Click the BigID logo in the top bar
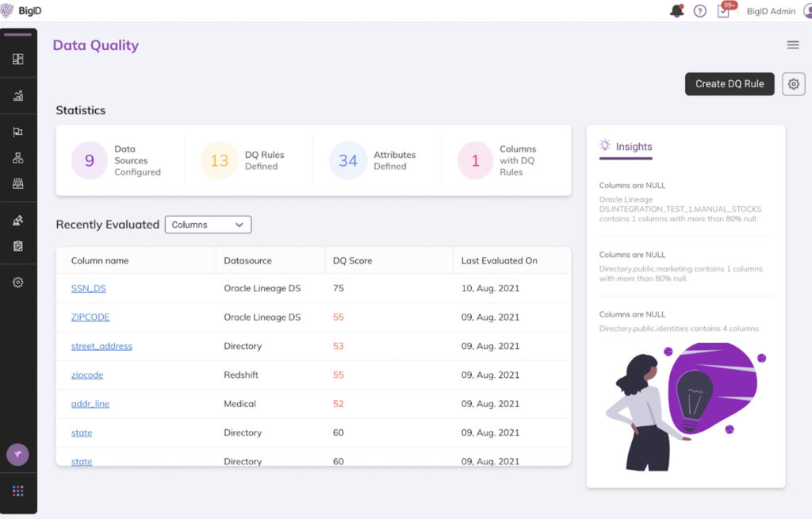Image resolution: width=812 pixels, height=519 pixels. coord(22,10)
